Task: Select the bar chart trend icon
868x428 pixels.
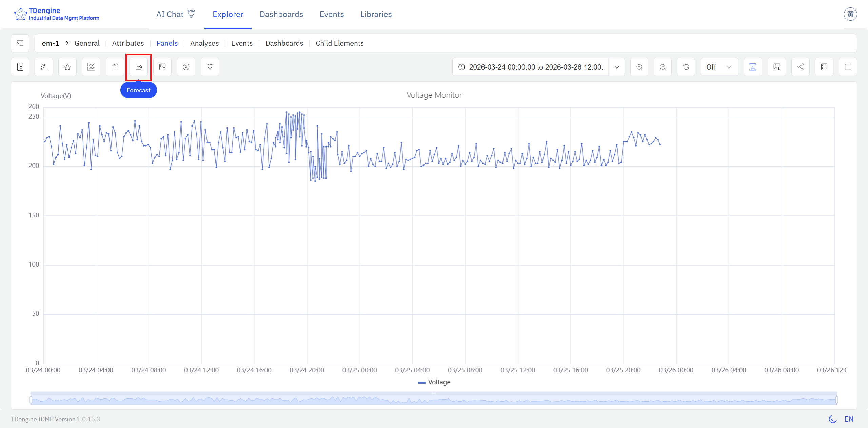Action: (115, 67)
